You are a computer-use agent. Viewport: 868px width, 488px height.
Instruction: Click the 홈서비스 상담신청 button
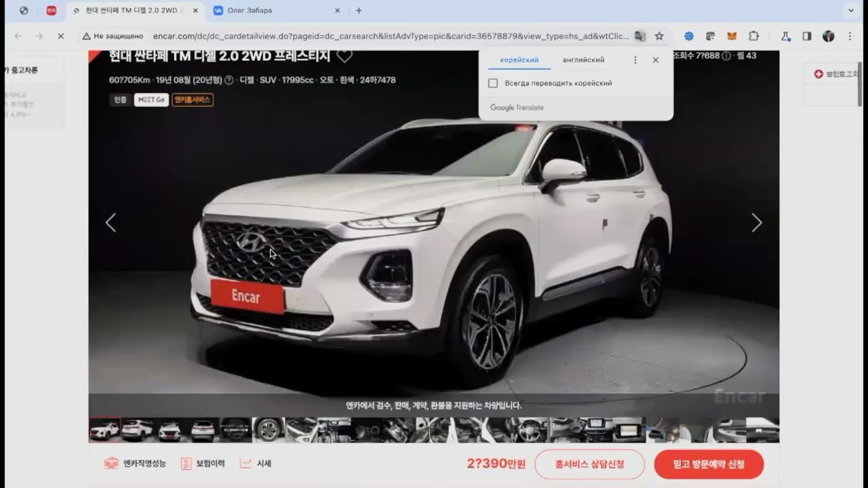pyautogui.click(x=589, y=464)
